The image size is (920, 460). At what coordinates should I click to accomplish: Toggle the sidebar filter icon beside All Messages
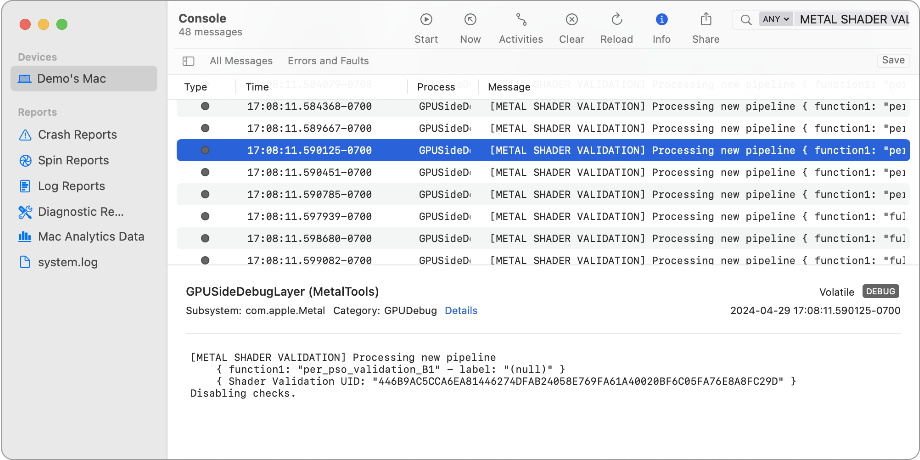189,61
